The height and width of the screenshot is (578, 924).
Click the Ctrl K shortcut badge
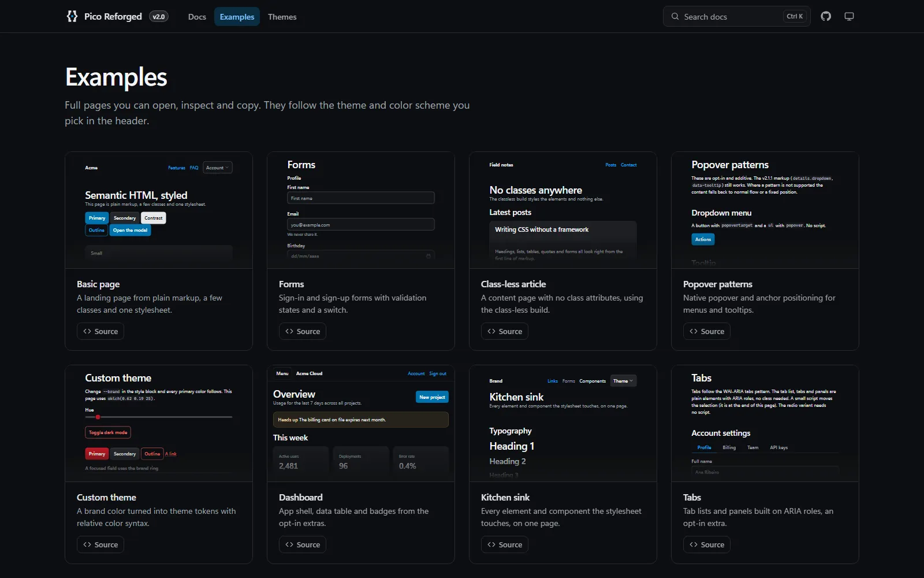(795, 16)
